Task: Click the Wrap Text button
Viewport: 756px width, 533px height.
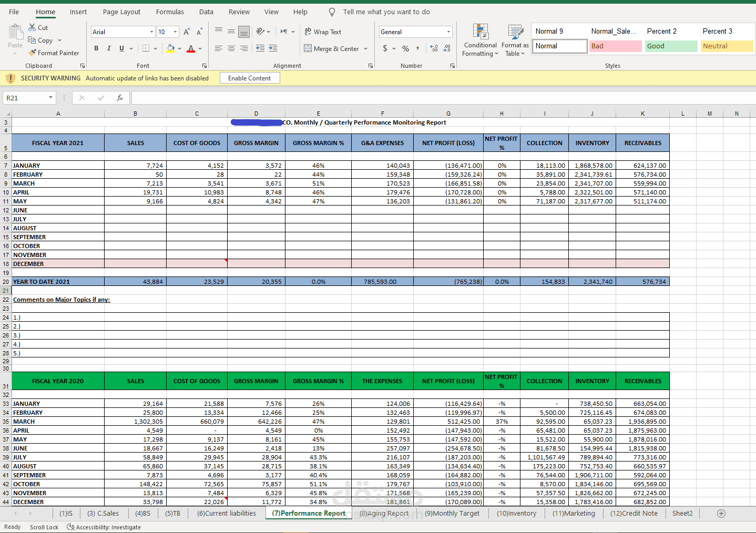Action: click(323, 32)
